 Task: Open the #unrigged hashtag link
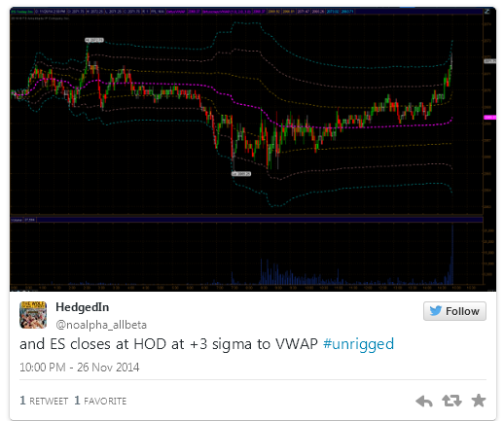358,344
